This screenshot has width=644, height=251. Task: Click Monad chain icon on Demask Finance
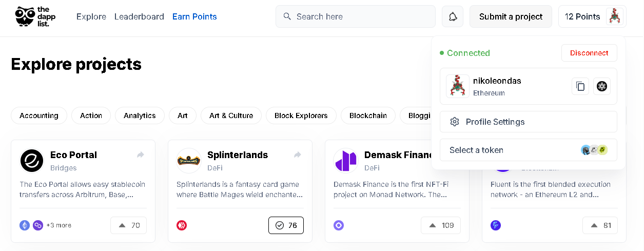(x=339, y=225)
